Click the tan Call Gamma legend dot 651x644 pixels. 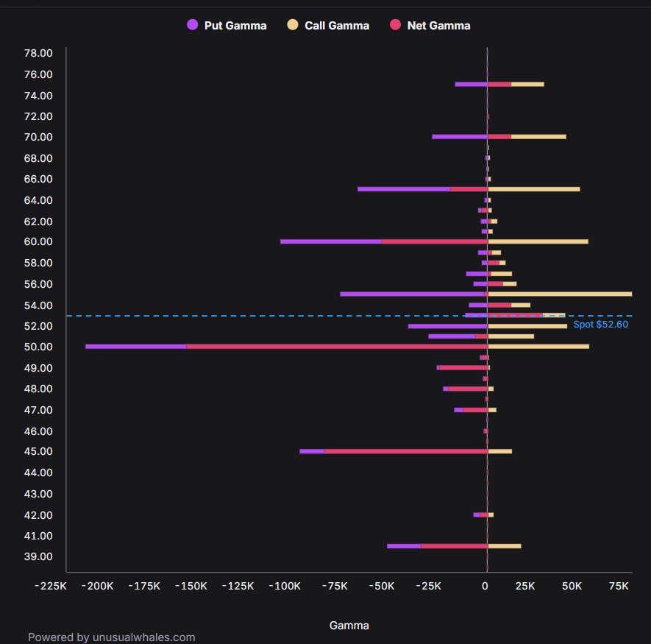coord(293,25)
